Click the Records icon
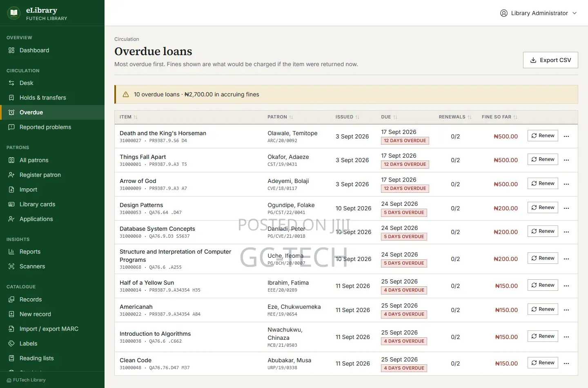Image resolution: width=588 pixels, height=388 pixels. (11, 299)
